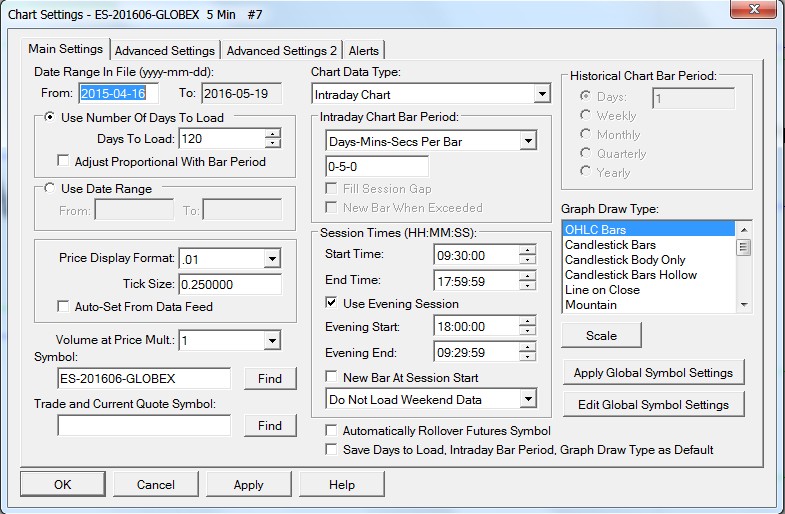Select Candlestick Bars draw type
This screenshot has width=785, height=514.
(649, 245)
